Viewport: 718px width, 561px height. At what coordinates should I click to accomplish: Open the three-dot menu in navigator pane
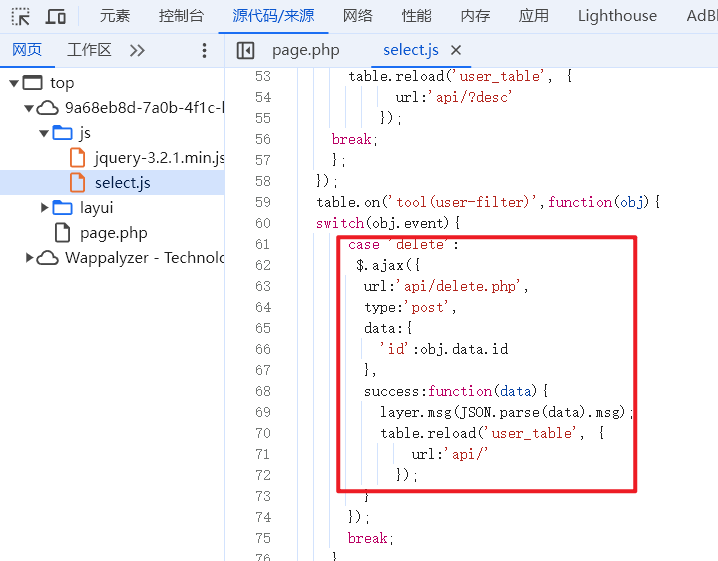click(205, 50)
